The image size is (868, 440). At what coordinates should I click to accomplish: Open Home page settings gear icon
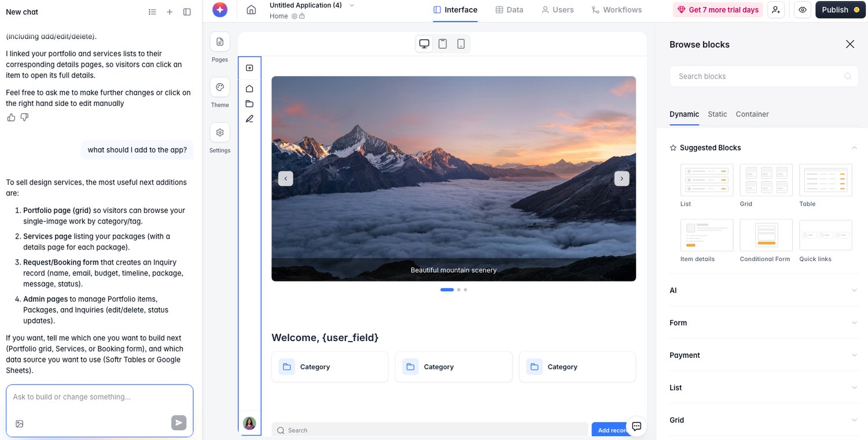click(295, 16)
